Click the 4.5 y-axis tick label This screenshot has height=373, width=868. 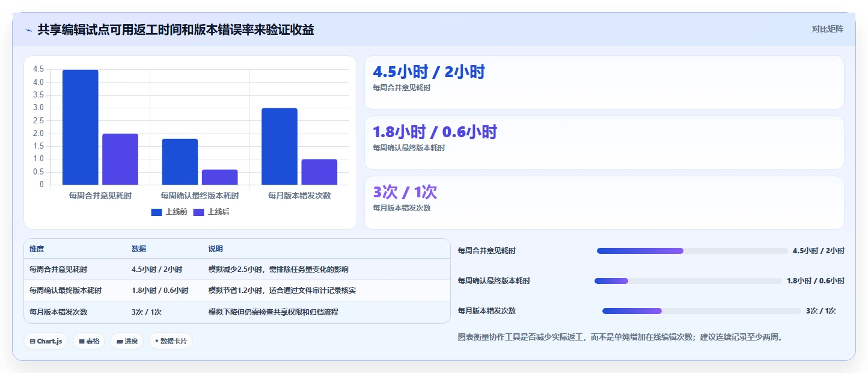[x=38, y=70]
